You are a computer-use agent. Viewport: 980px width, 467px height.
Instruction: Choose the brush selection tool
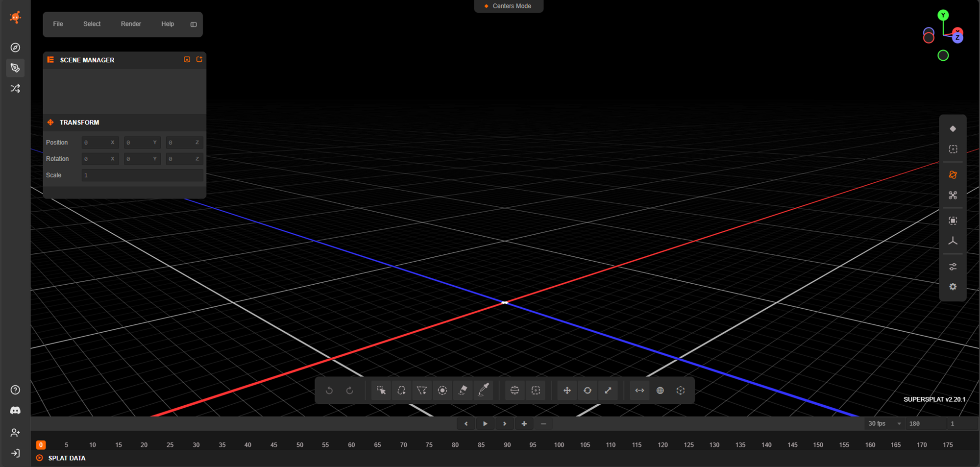tap(442, 391)
